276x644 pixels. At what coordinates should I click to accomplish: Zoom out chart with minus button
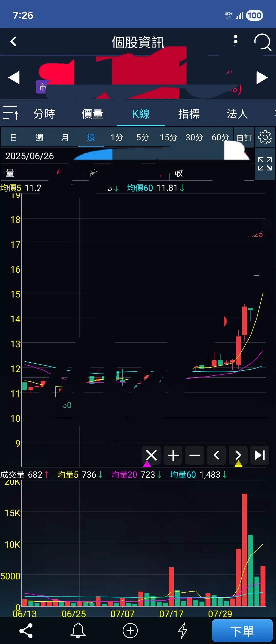tap(195, 455)
